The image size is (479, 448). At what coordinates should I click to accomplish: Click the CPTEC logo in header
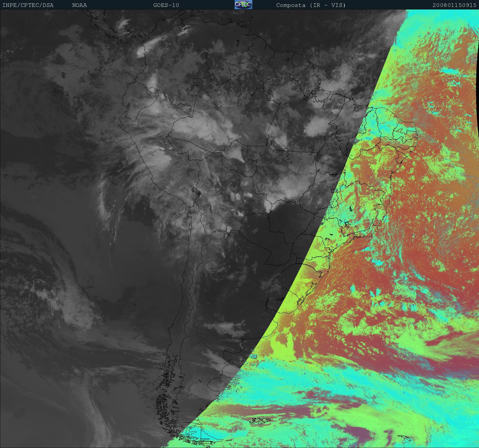243,5
